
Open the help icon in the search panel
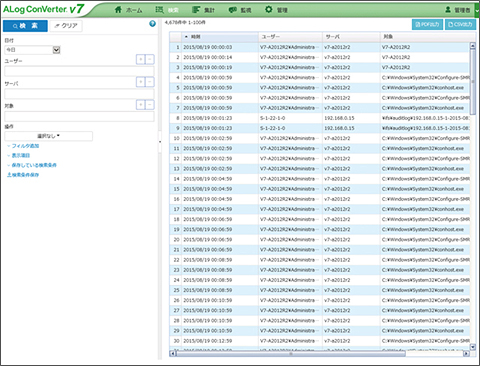pyautogui.click(x=152, y=24)
